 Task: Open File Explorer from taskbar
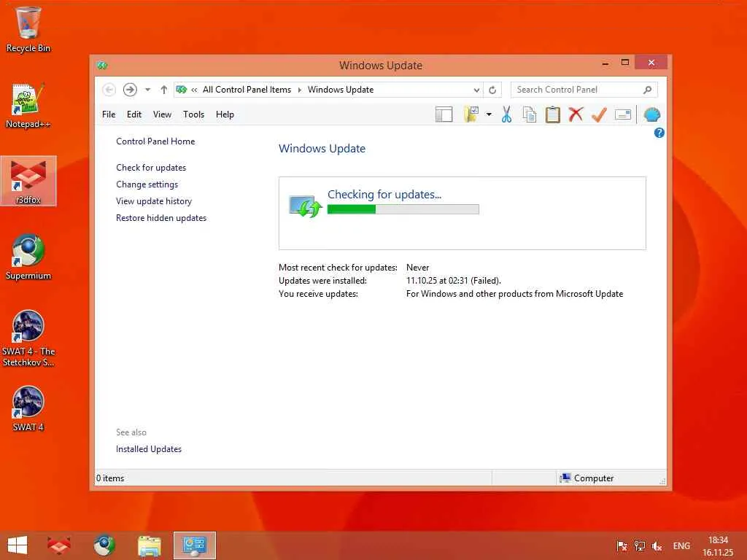[x=150, y=545]
